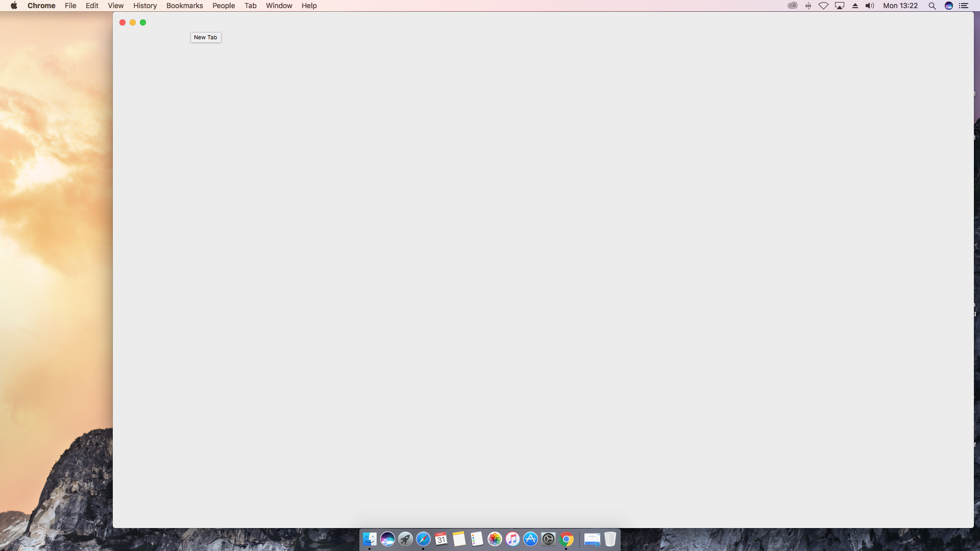Image resolution: width=980 pixels, height=551 pixels.
Task: Open Safari browser from dock
Action: click(x=423, y=538)
